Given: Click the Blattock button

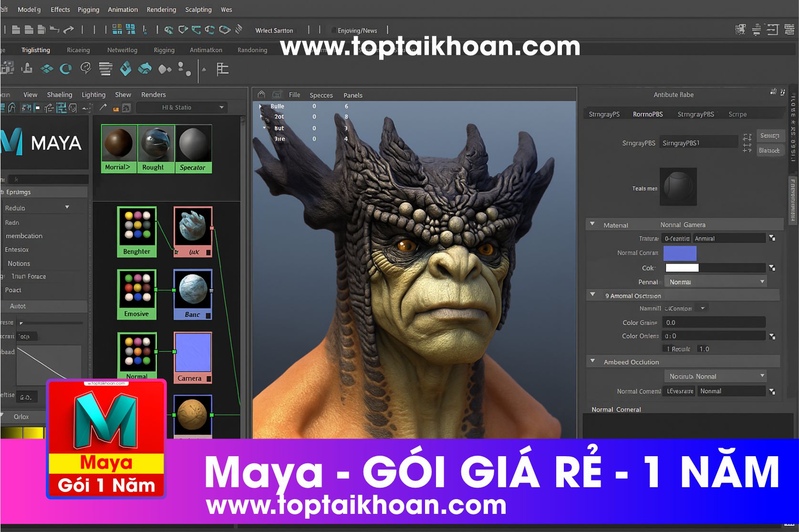Looking at the screenshot, I should click(770, 150).
